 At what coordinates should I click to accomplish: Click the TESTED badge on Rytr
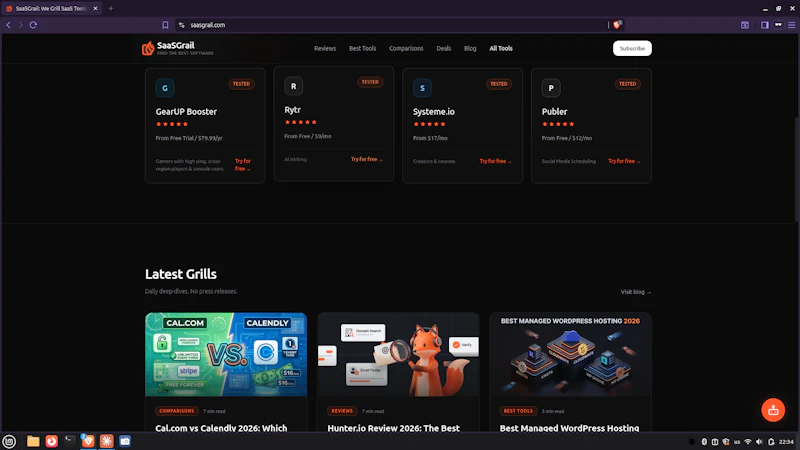click(x=370, y=82)
